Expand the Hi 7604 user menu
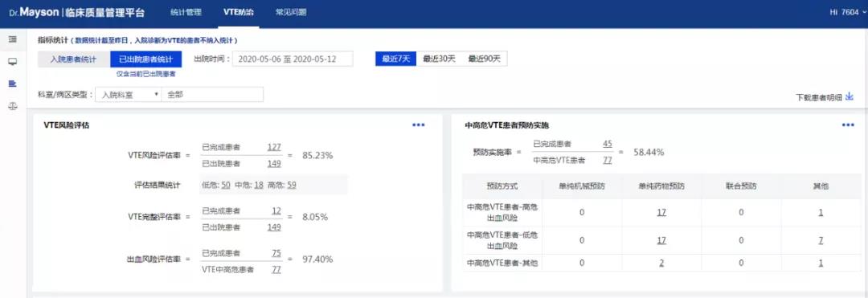Viewport: 868px width, 298px height. click(x=847, y=12)
